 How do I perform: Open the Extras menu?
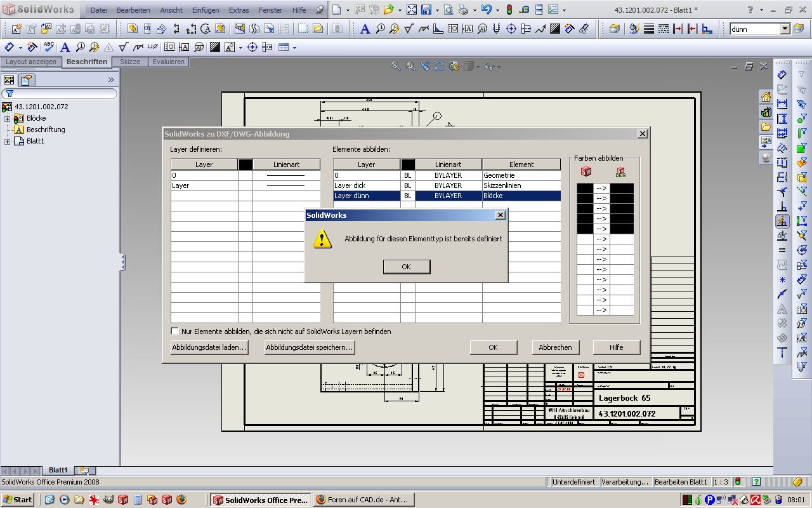click(239, 10)
